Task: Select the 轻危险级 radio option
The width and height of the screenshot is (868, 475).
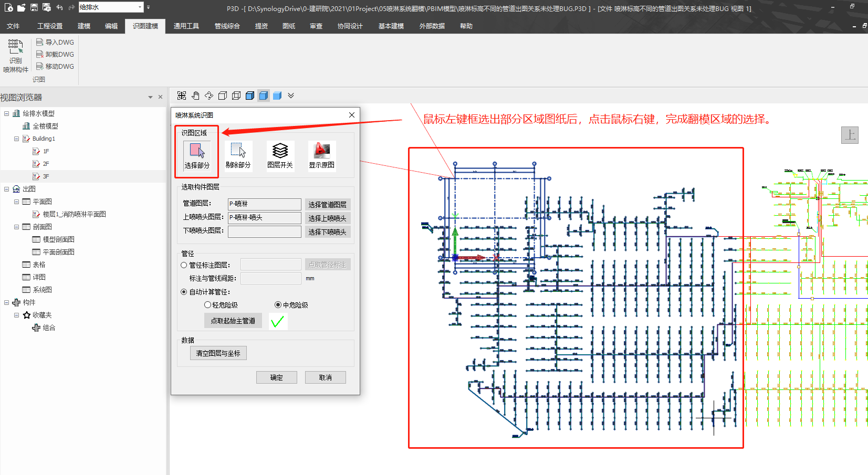Action: pyautogui.click(x=207, y=305)
